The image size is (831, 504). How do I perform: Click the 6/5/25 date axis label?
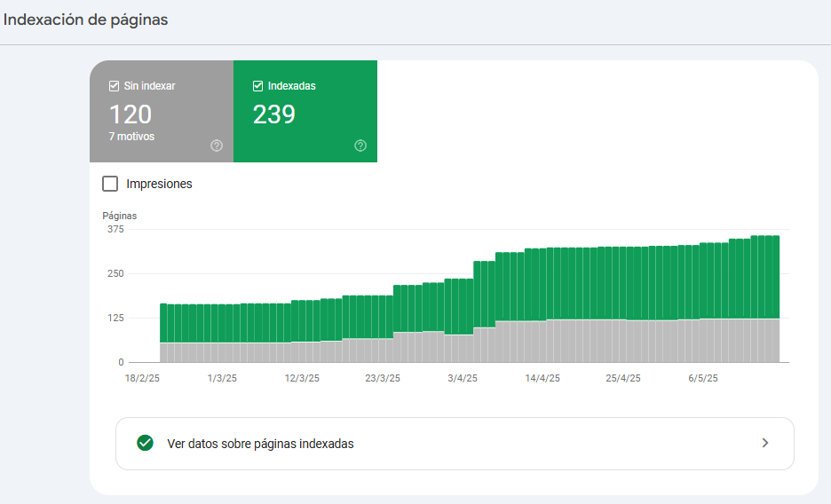[703, 378]
